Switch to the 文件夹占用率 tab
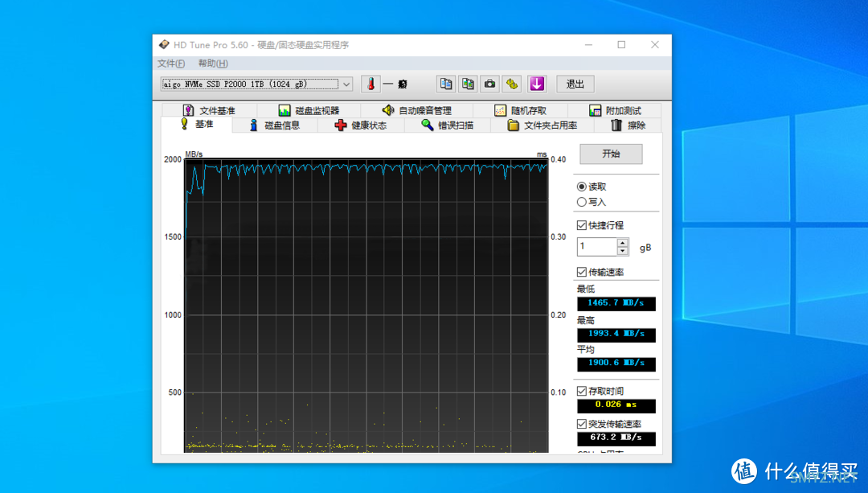Viewport: 868px width, 493px height. 542,125
